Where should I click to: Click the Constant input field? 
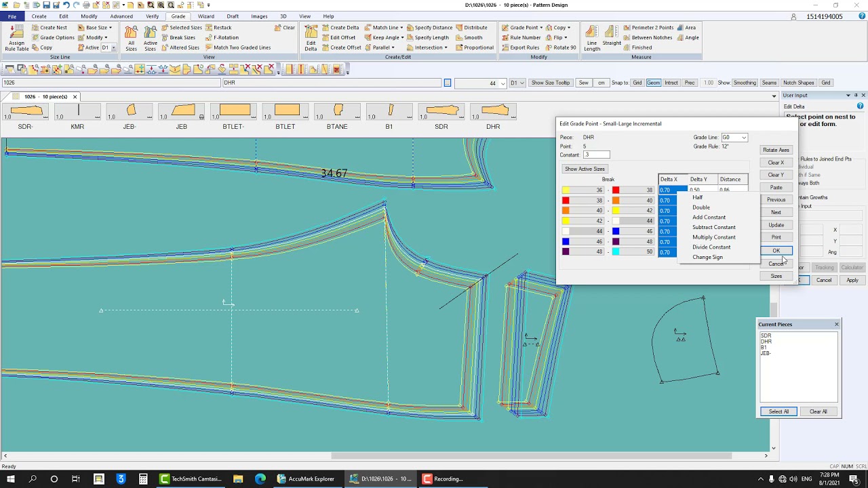(x=596, y=155)
